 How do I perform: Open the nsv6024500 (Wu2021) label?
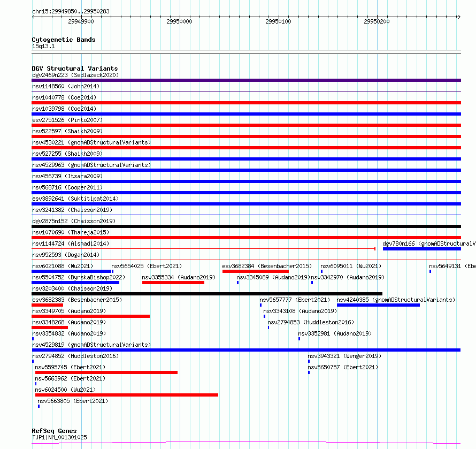(65, 390)
